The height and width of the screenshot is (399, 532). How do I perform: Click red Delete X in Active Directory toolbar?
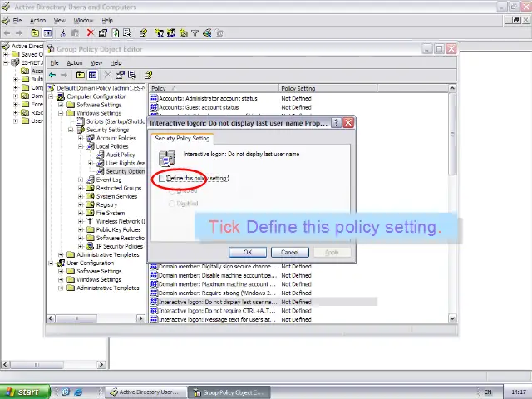(91, 33)
